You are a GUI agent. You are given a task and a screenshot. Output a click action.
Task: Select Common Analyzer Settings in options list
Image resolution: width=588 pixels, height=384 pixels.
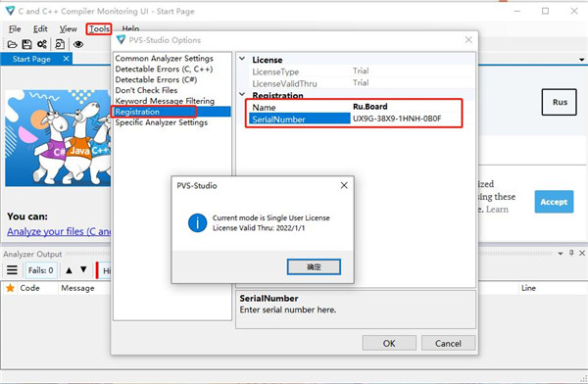[165, 58]
